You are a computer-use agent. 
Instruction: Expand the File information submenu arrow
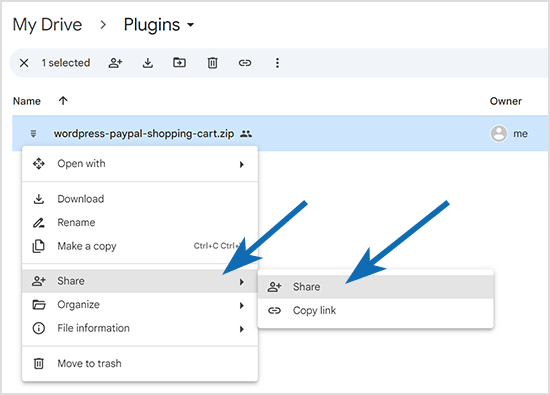tap(241, 329)
